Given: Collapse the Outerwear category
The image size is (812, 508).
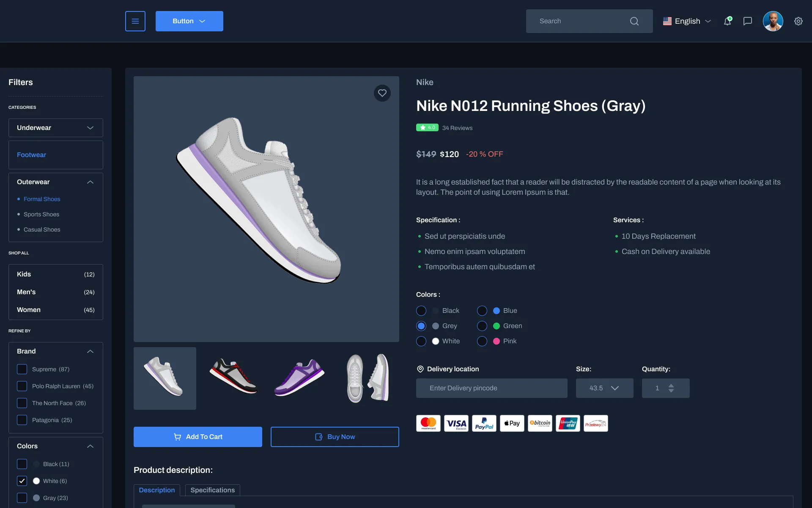Looking at the screenshot, I should [x=90, y=182].
